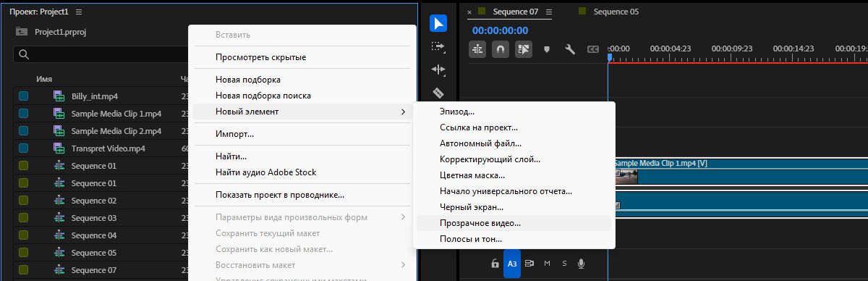Open timeline display settings wrench
Viewport: 868px width, 281px height.
[570, 49]
